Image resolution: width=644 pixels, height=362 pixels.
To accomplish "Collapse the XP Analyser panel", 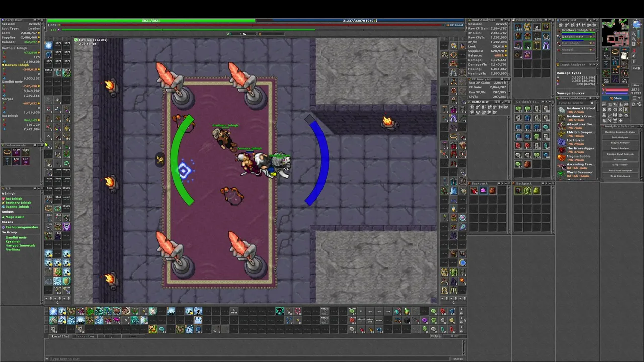I will [505, 79].
